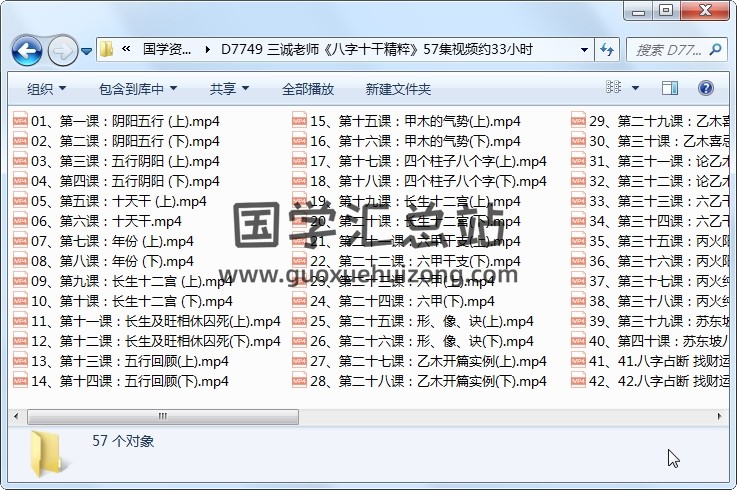Click the 全部播放 button
Image resolution: width=737 pixels, height=490 pixels.
[x=308, y=88]
